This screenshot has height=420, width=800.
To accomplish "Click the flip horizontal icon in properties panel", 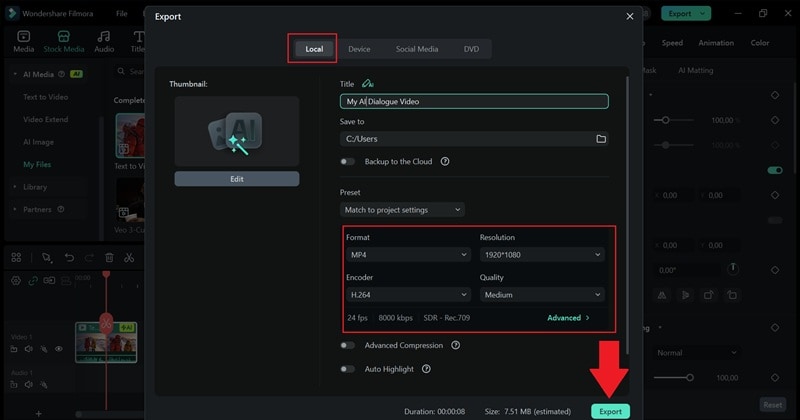I will click(x=662, y=295).
